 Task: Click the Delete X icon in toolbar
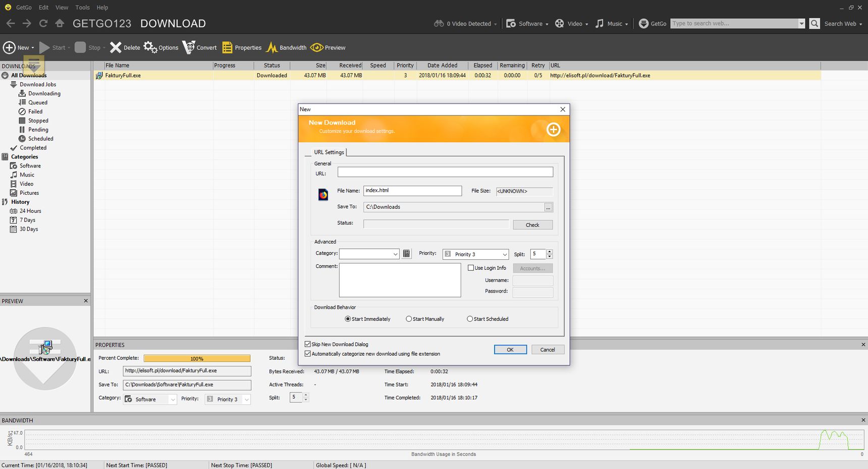pyautogui.click(x=116, y=47)
